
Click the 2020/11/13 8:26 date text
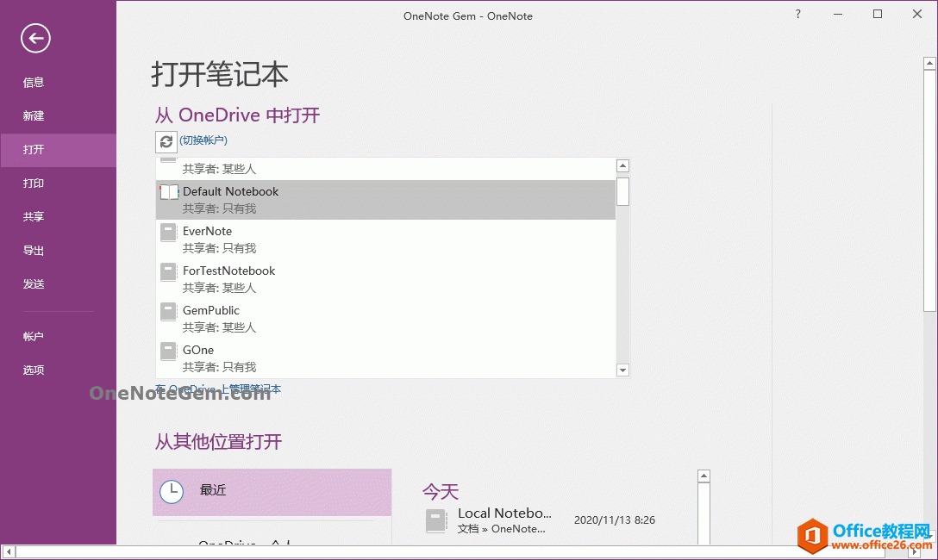(x=615, y=520)
